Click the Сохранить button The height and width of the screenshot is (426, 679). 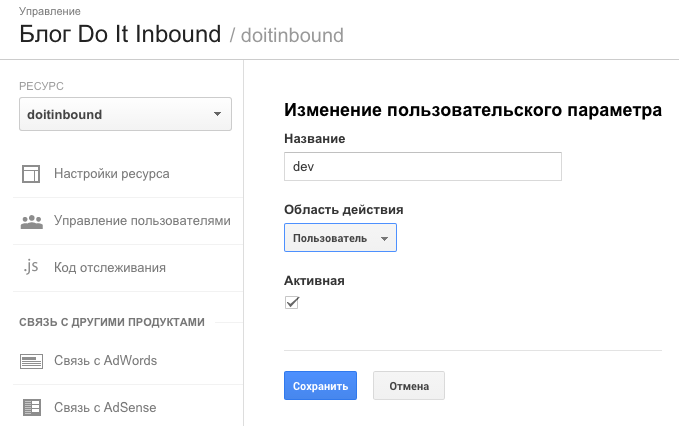[320, 385]
